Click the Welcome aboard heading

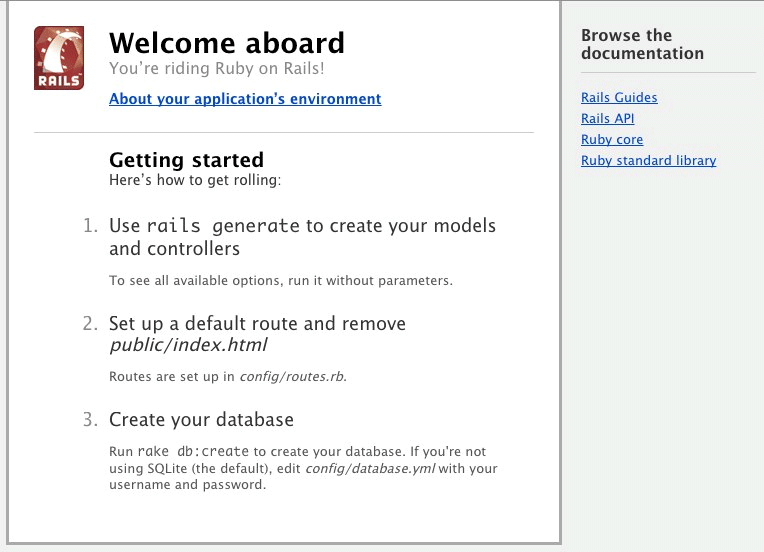click(x=227, y=43)
